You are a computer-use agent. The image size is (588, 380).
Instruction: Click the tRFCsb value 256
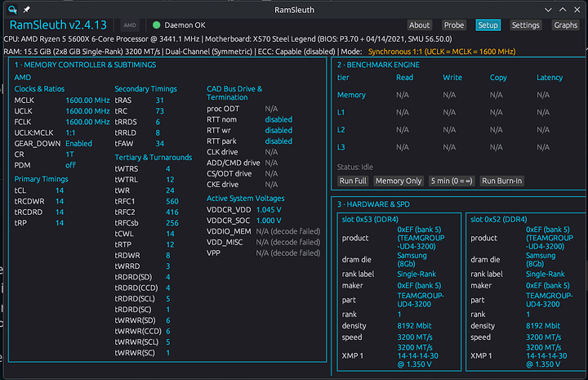pyautogui.click(x=172, y=223)
